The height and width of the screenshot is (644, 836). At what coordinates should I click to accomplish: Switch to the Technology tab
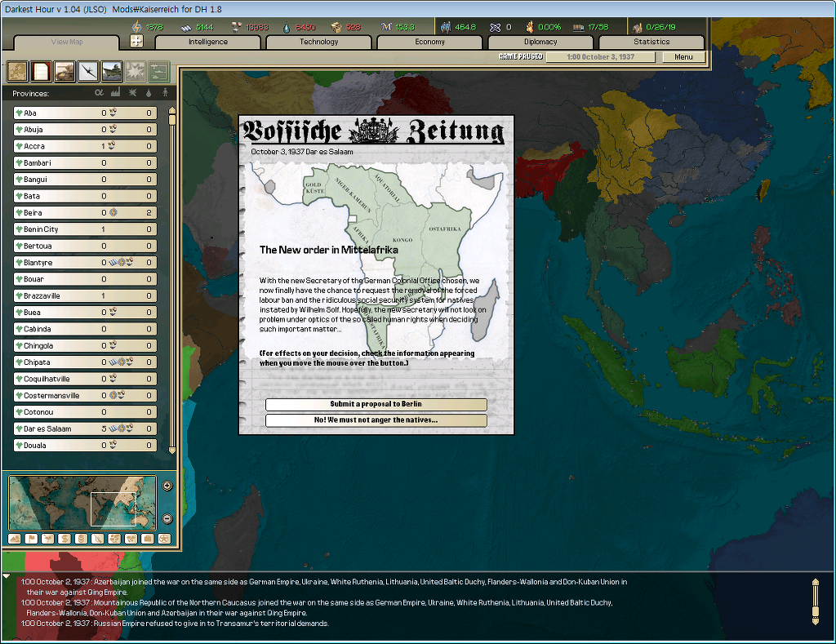pyautogui.click(x=319, y=42)
